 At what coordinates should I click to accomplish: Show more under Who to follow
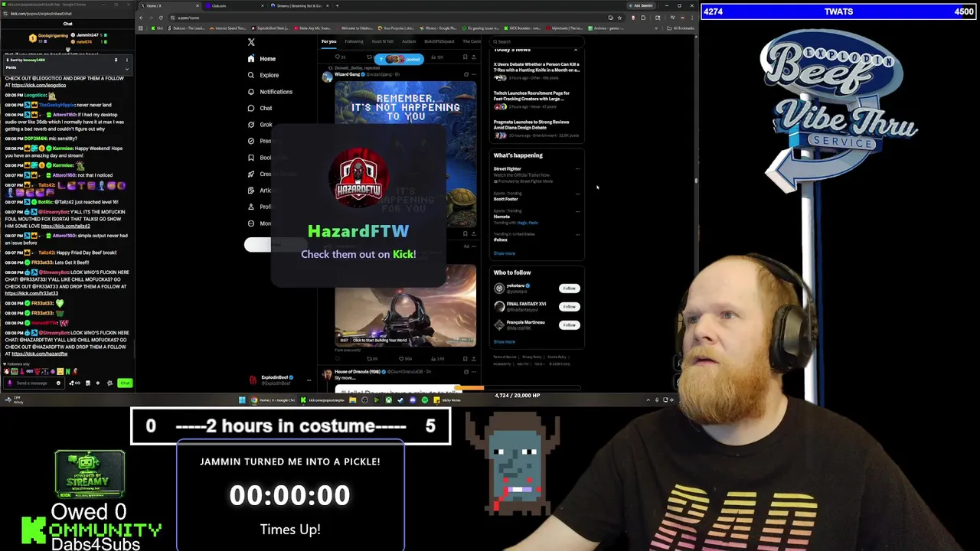coord(504,342)
